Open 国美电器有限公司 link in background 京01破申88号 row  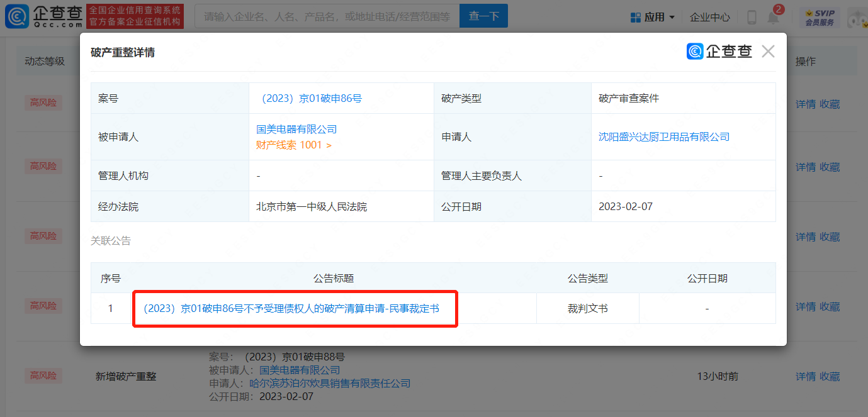[300, 370]
